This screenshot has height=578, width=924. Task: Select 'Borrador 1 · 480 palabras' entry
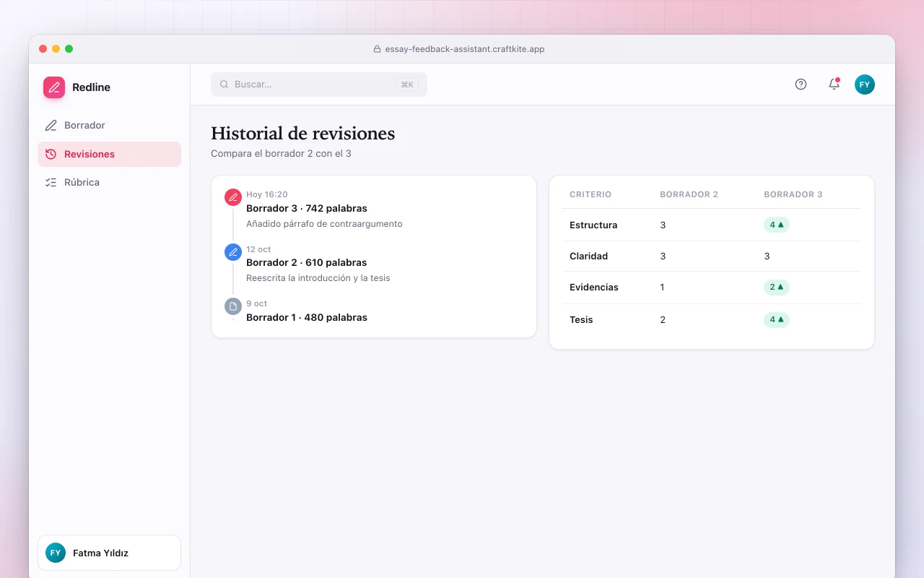307,318
